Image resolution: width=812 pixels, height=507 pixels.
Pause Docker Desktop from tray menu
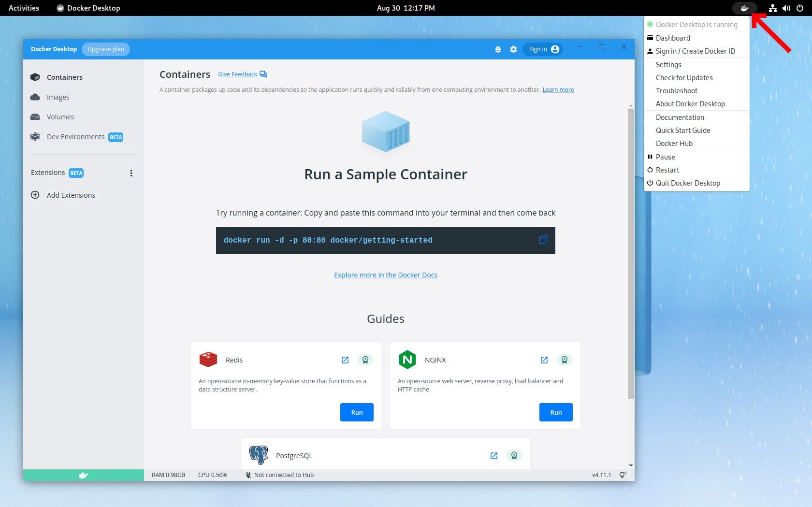pyautogui.click(x=696, y=157)
